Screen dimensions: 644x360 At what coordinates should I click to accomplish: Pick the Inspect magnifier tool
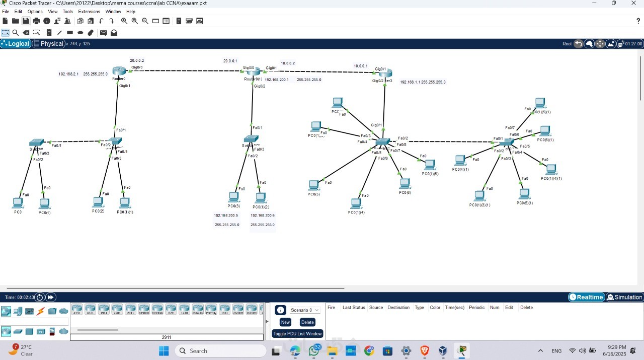16,33
